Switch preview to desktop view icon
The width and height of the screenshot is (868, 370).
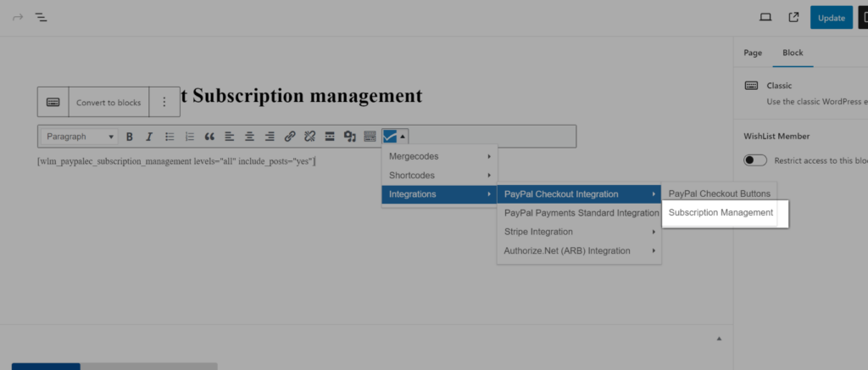pyautogui.click(x=765, y=17)
